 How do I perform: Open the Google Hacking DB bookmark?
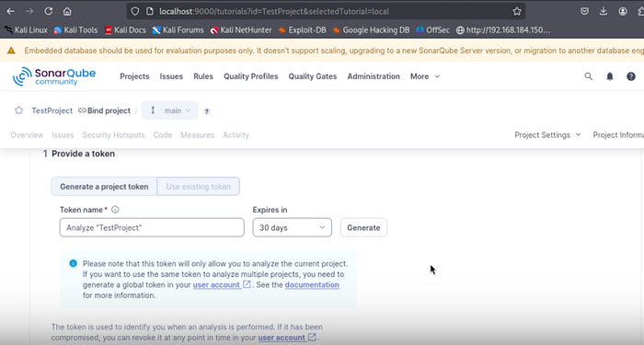coord(372,30)
